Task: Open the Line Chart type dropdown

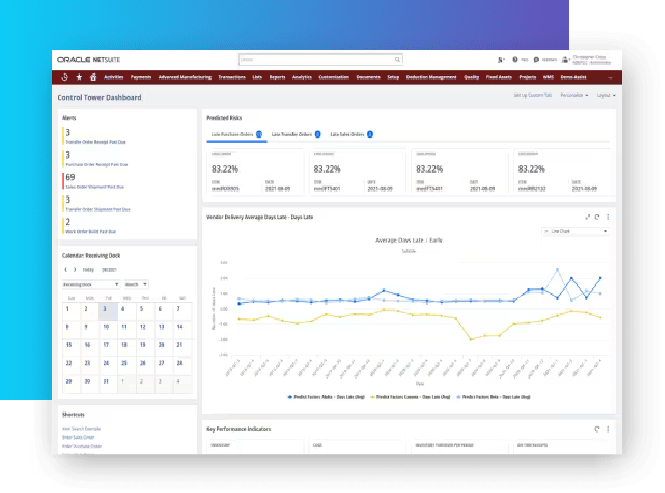Action: click(578, 231)
